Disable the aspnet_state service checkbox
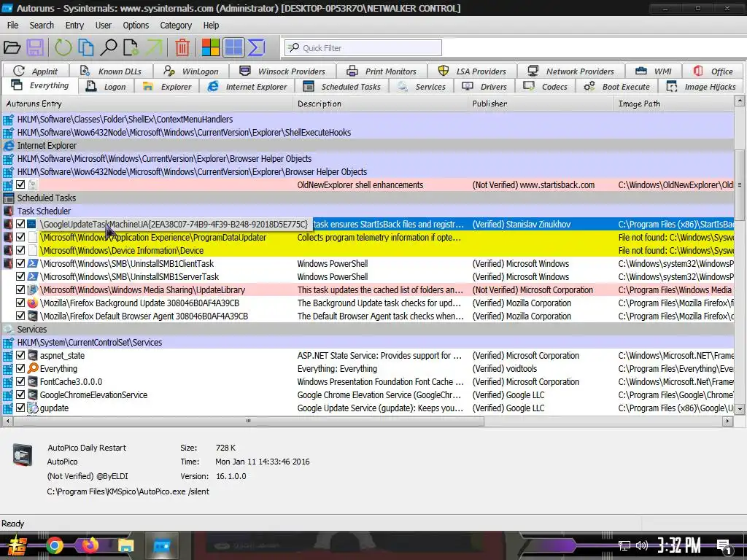This screenshot has height=560, width=747. pos(20,355)
